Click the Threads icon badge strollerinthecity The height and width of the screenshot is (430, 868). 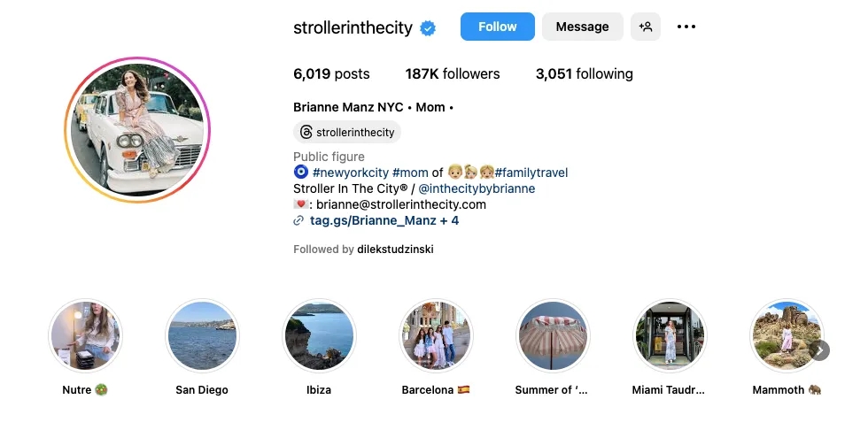click(346, 132)
